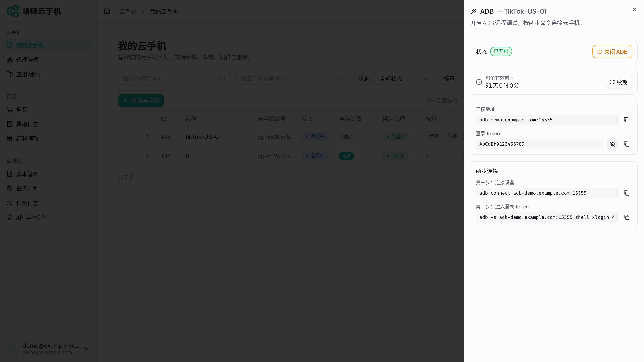Image resolution: width=644 pixels, height=362 pixels.
Task: Open 购买 in sidebar
Action: click(48, 110)
